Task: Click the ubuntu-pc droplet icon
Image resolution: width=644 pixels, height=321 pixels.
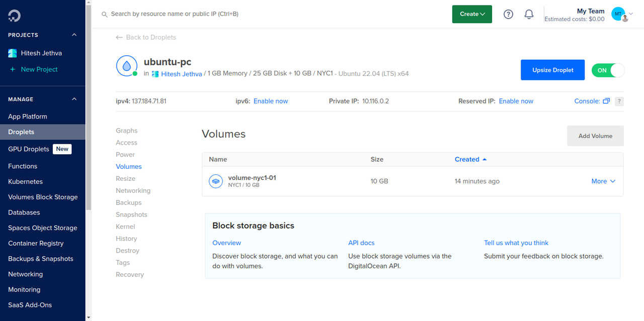Action: [126, 66]
